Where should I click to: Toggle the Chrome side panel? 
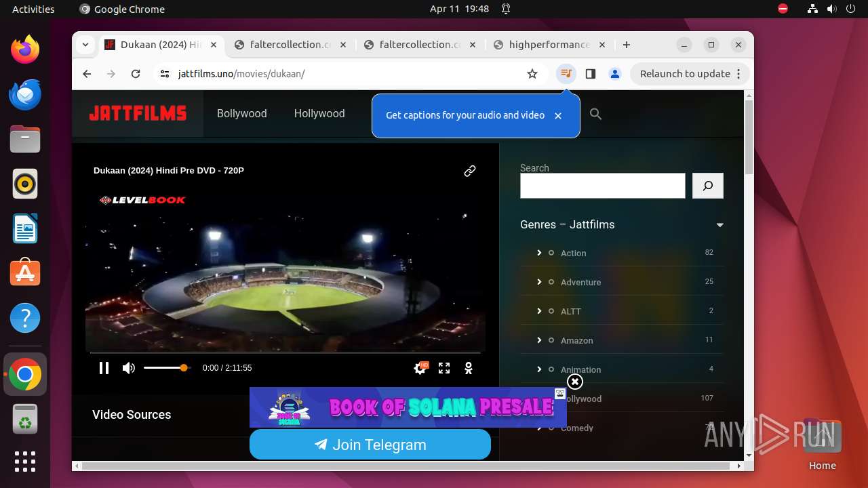pyautogui.click(x=590, y=74)
